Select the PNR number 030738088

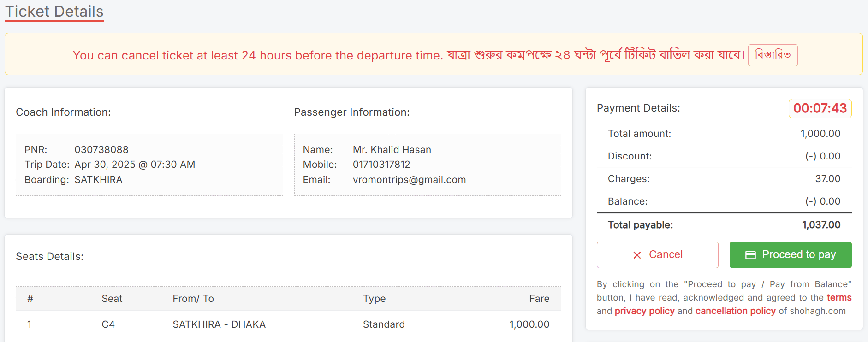coord(101,150)
